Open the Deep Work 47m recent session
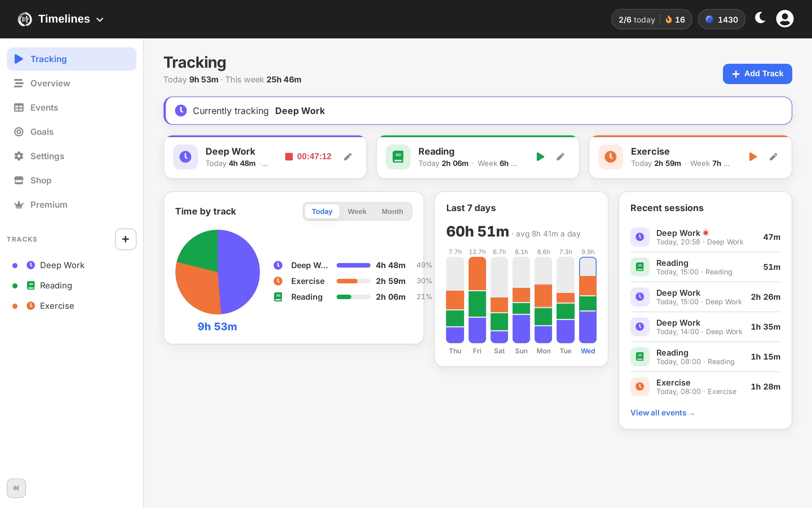The height and width of the screenshot is (508, 812). click(x=705, y=237)
